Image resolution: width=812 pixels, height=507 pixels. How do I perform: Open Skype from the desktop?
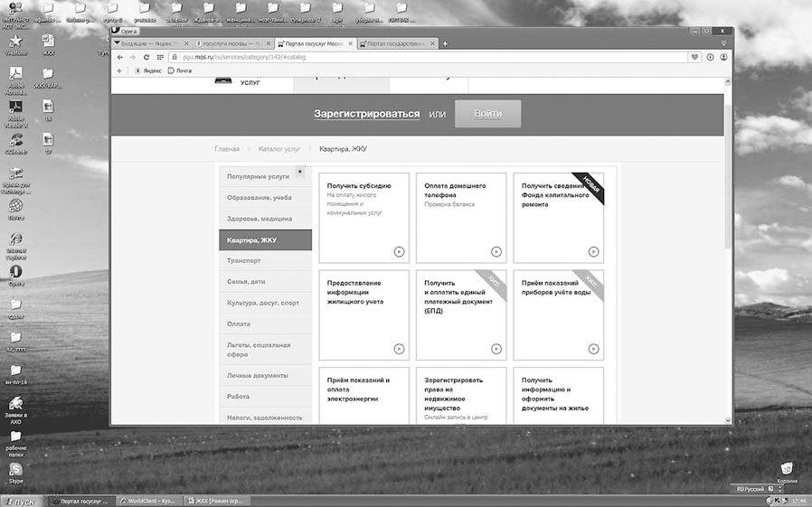click(x=15, y=472)
